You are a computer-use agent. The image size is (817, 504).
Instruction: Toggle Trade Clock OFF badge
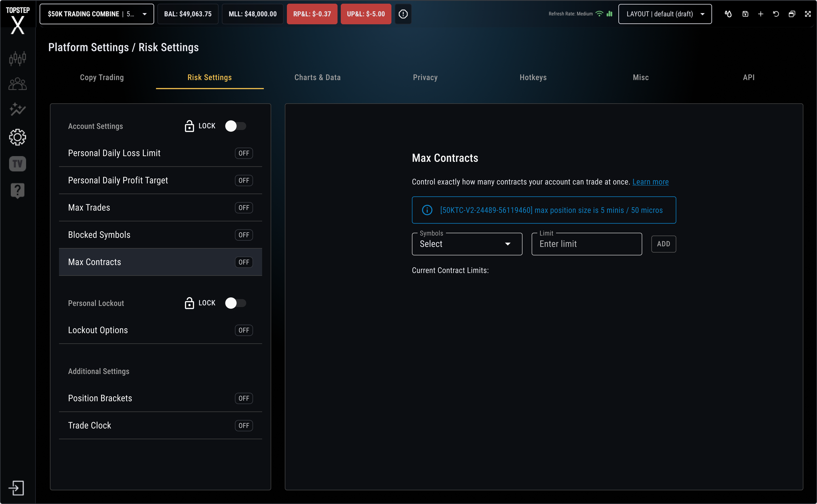[244, 426]
